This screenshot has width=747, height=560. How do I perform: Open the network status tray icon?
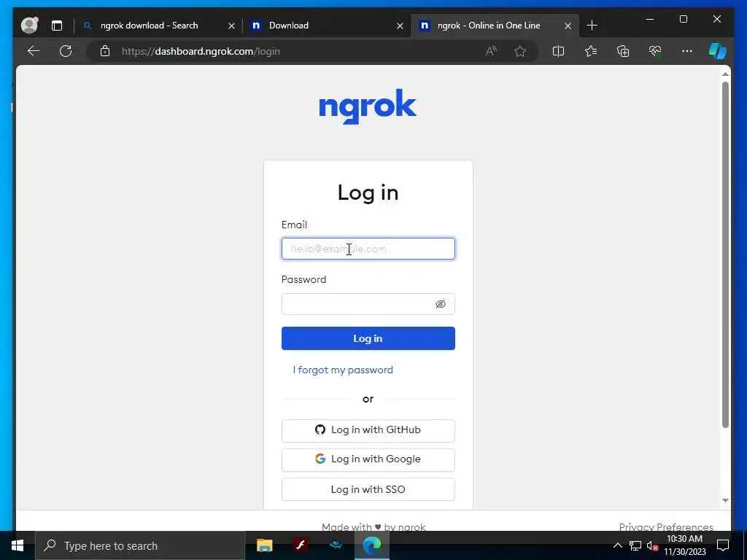pyautogui.click(x=635, y=545)
